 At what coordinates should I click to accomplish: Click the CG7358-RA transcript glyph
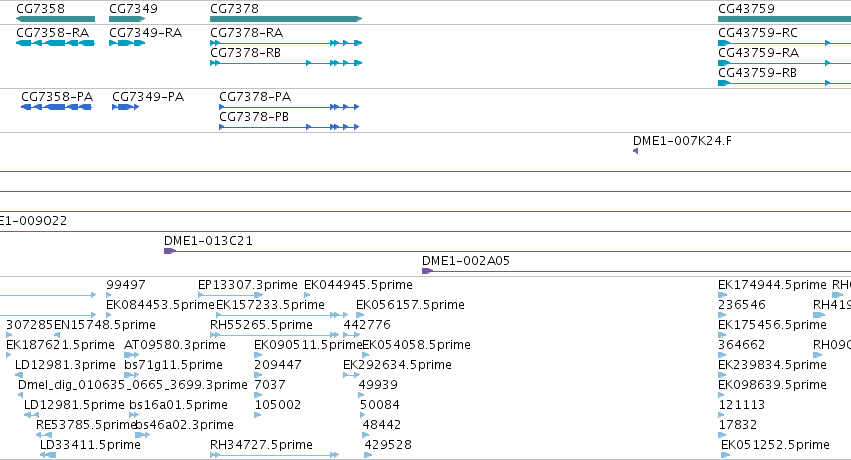click(55, 43)
